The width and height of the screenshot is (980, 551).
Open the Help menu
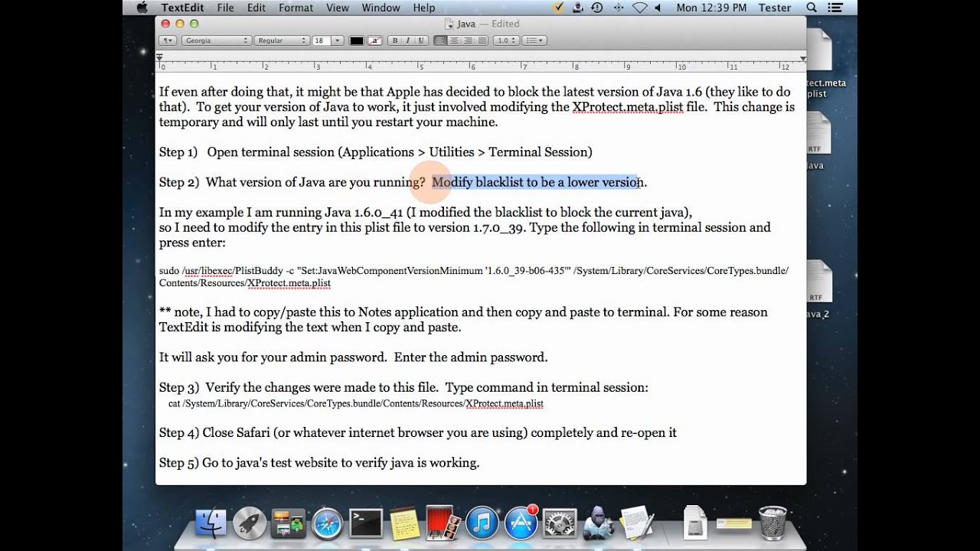pos(423,8)
